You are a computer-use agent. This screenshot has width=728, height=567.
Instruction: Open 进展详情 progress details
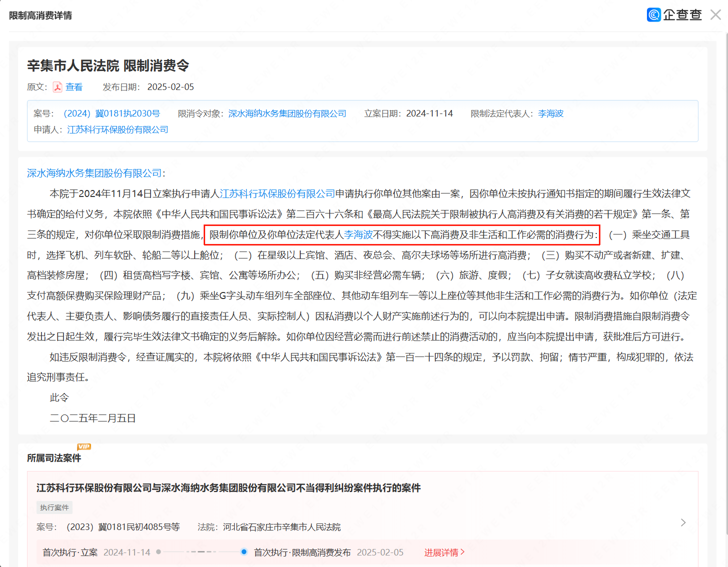point(444,552)
